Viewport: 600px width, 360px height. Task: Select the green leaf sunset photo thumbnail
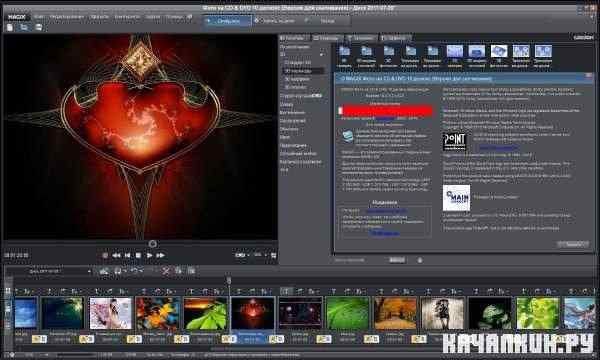[205, 313]
